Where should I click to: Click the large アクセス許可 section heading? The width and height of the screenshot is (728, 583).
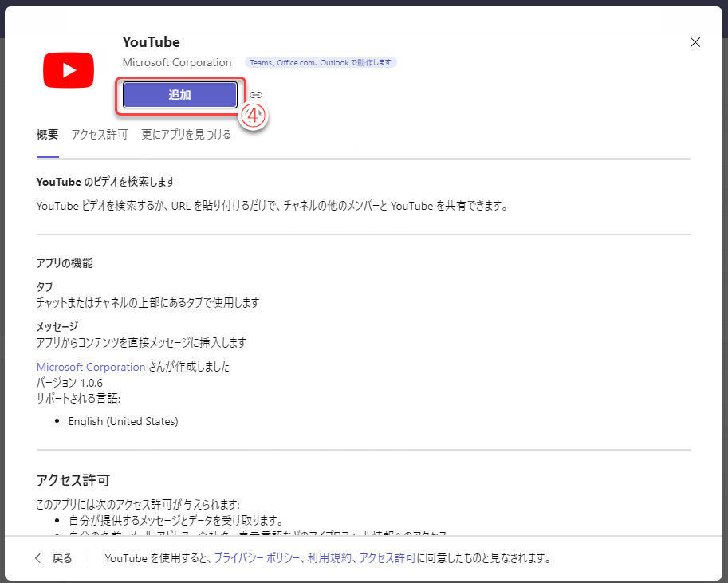[73, 480]
